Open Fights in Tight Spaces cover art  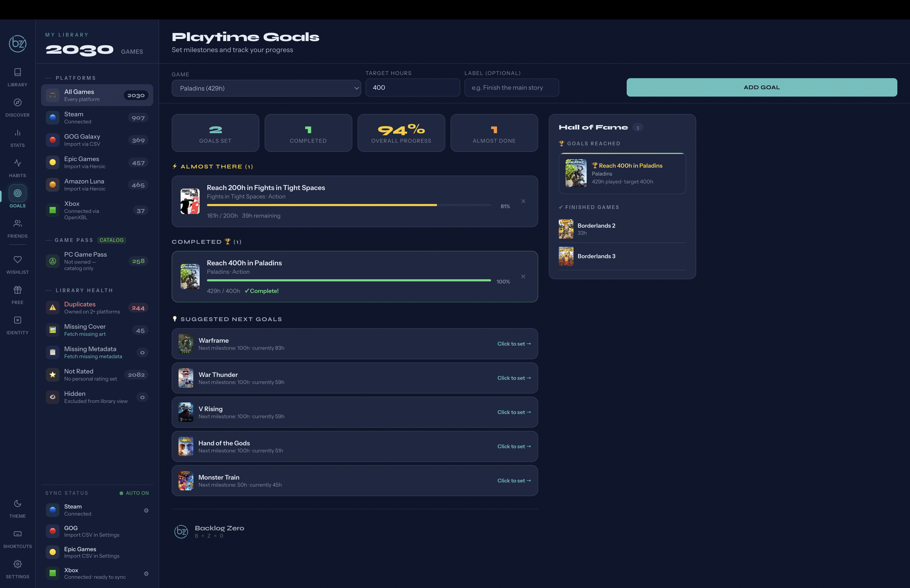[x=190, y=201]
